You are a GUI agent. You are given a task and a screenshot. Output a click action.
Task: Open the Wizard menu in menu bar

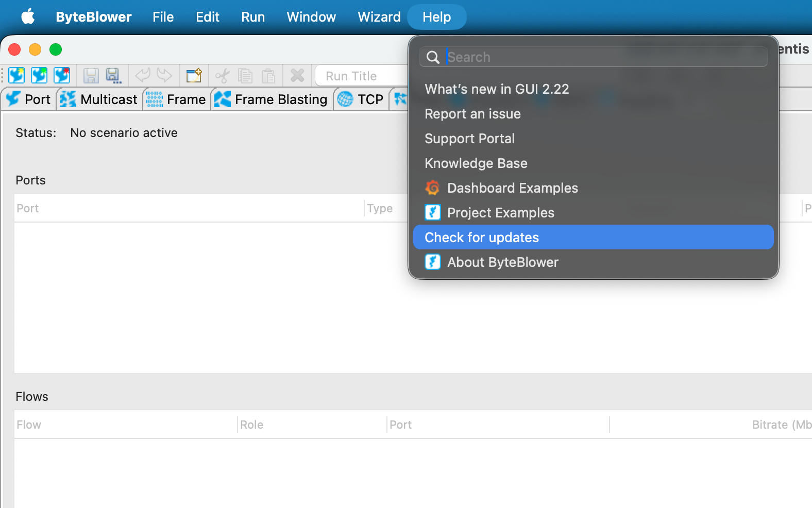coord(379,17)
